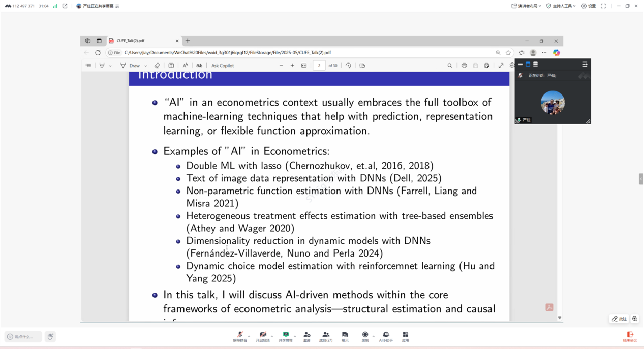Click the address bar file path
This screenshot has width=644, height=349.
[x=228, y=53]
